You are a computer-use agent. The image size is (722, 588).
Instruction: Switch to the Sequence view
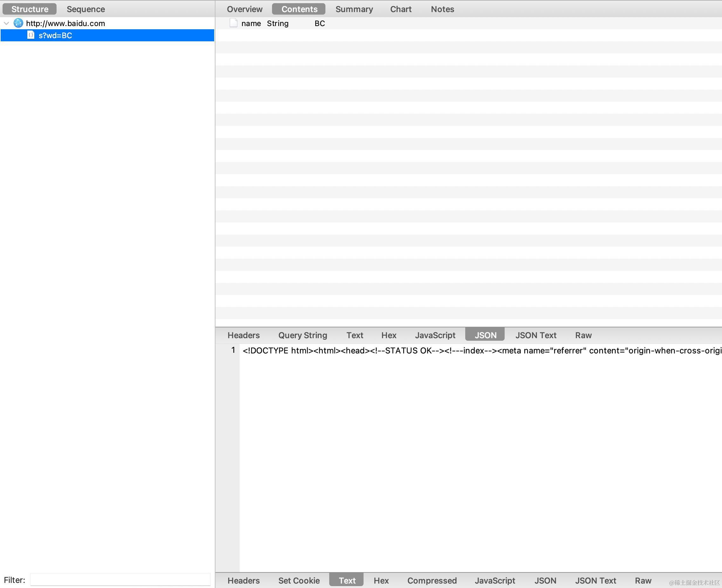click(86, 9)
